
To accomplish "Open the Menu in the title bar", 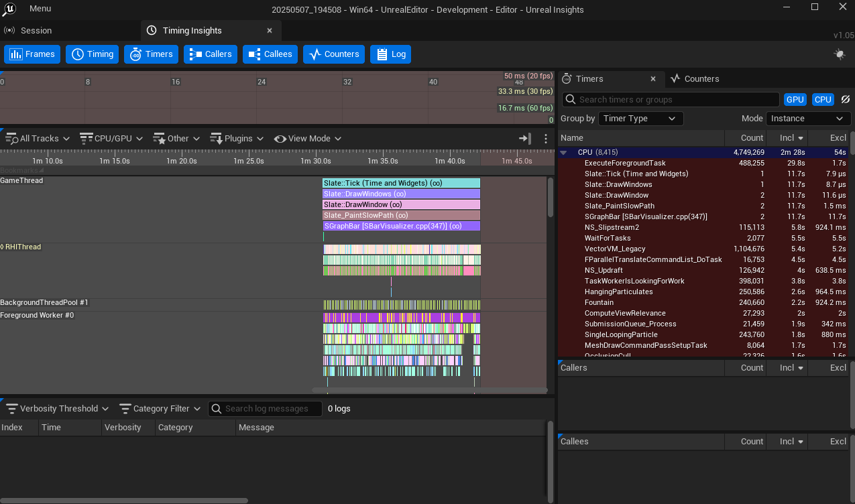I will [x=40, y=9].
